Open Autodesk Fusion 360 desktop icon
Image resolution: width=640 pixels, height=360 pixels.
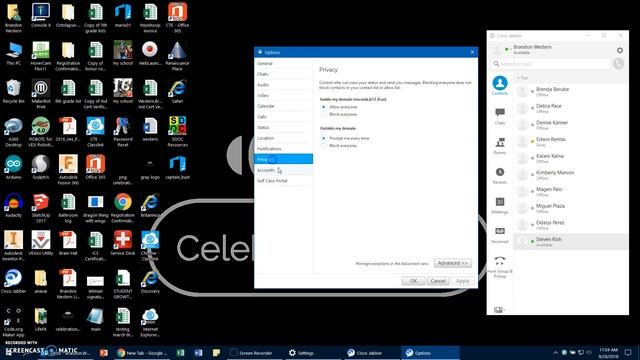(x=68, y=169)
